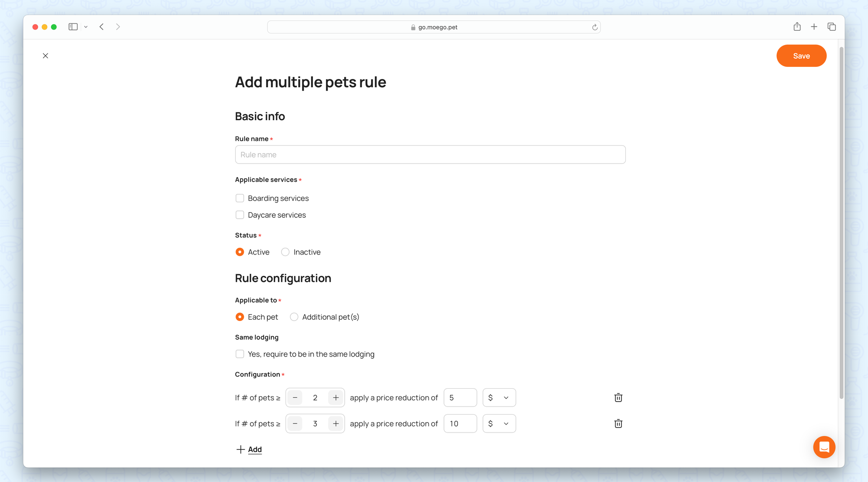The height and width of the screenshot is (482, 868).
Task: Decrease pet count in second rule row
Action: pos(295,423)
